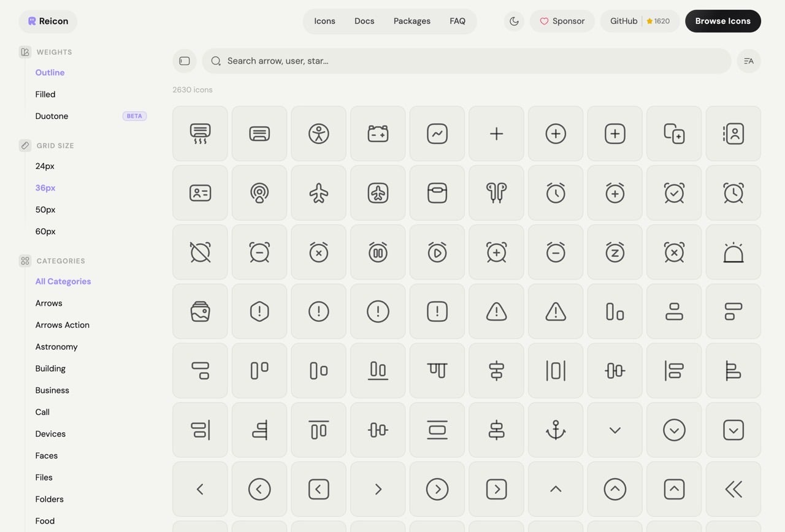785x532 pixels.
Task: Click the AirPods icon tile
Action: 496,192
